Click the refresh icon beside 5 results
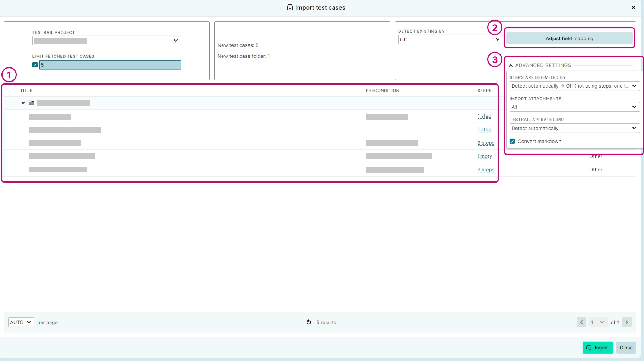Image resolution: width=644 pixels, height=361 pixels. tap(308, 322)
